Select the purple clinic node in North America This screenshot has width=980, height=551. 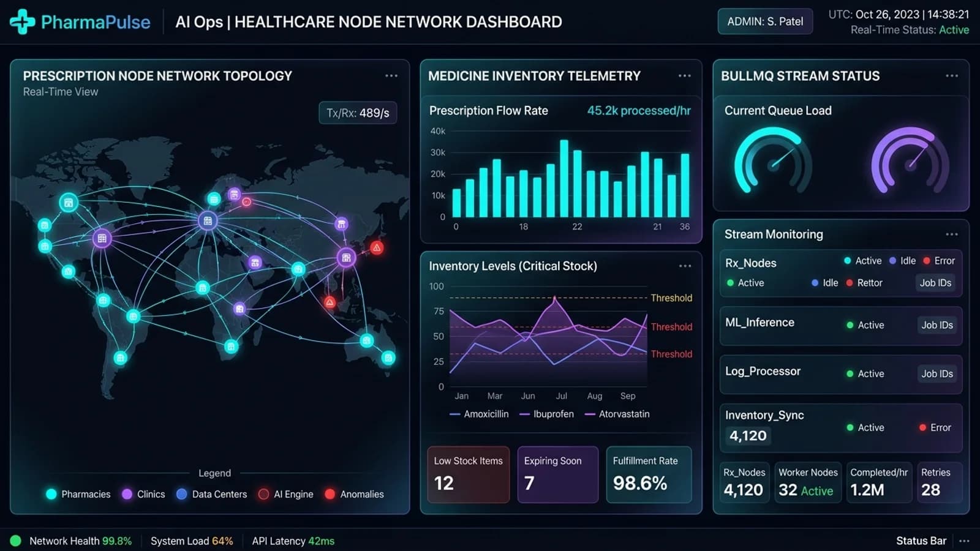(x=102, y=238)
